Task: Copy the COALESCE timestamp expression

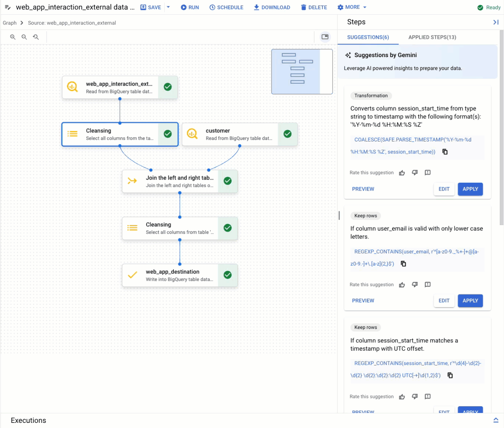Action: (x=445, y=152)
